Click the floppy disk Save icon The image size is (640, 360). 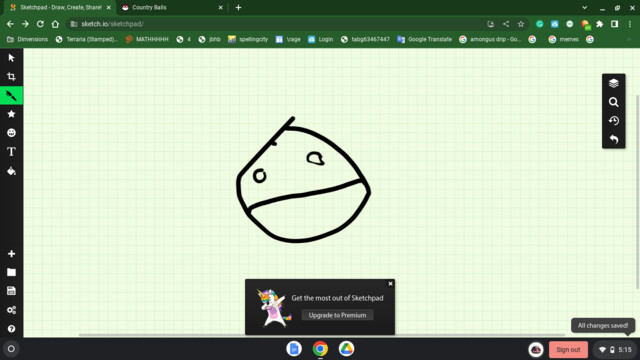[11, 291]
